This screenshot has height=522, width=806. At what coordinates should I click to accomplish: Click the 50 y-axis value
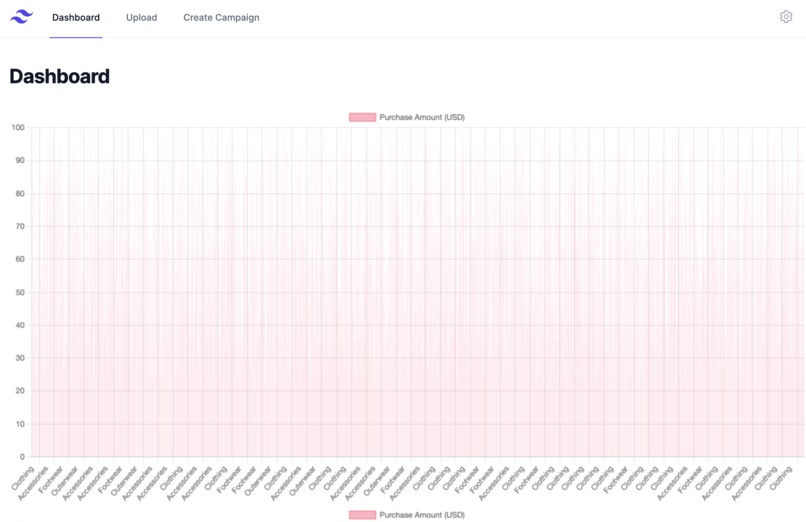click(x=20, y=292)
